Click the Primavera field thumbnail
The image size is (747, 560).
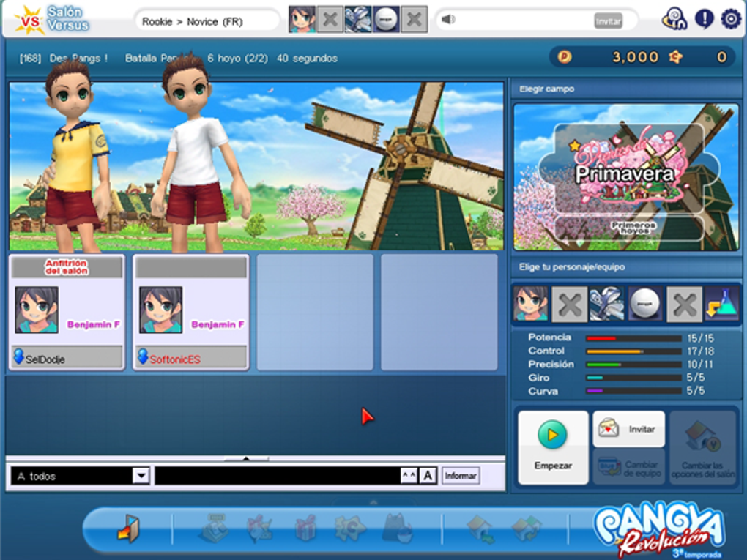click(x=626, y=177)
